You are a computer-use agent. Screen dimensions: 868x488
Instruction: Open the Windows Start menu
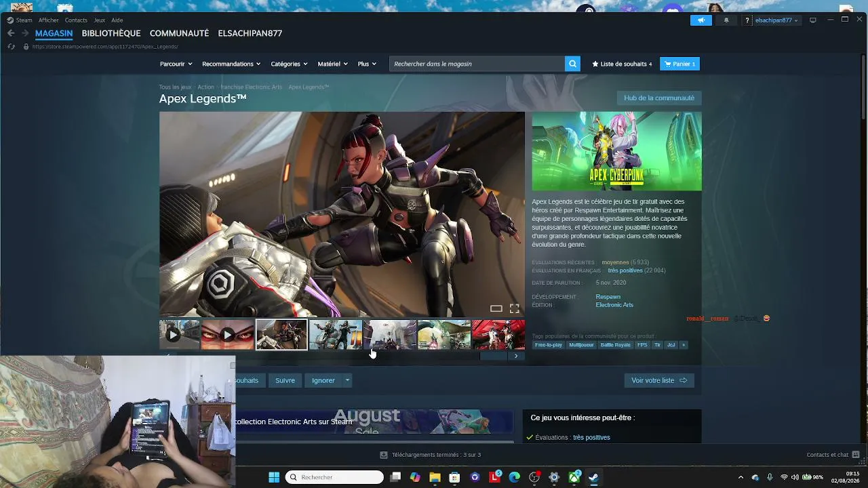(274, 477)
